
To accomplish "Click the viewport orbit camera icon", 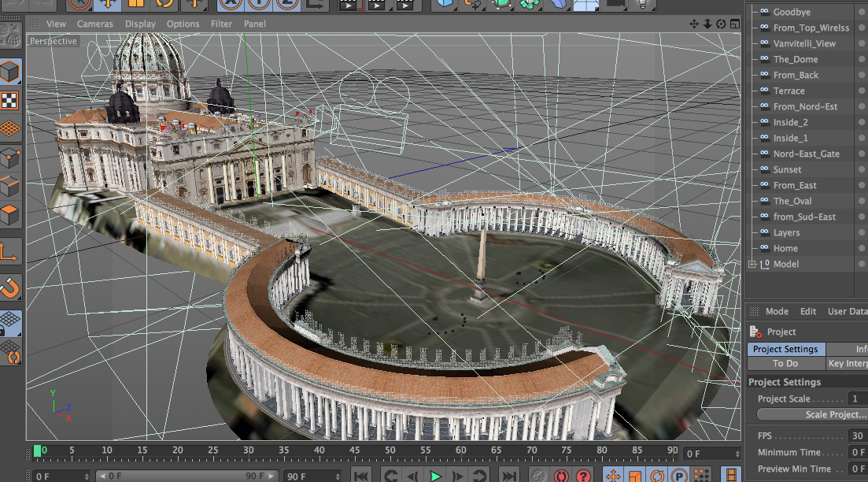I will point(721,24).
